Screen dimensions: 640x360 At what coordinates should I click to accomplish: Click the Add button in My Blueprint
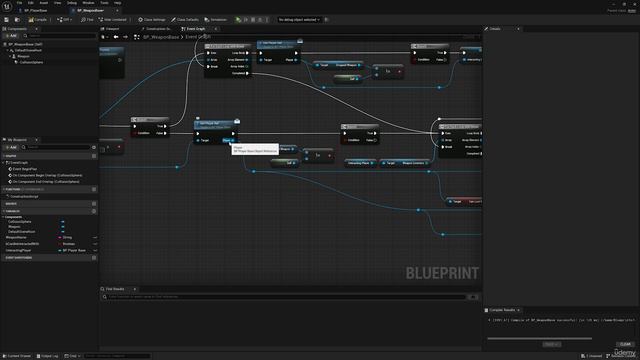tap(11, 147)
